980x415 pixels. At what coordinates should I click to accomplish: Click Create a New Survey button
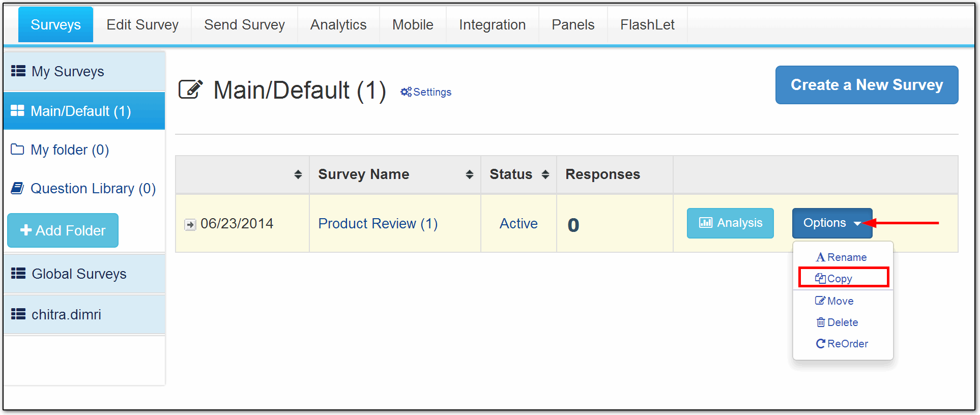tap(867, 85)
